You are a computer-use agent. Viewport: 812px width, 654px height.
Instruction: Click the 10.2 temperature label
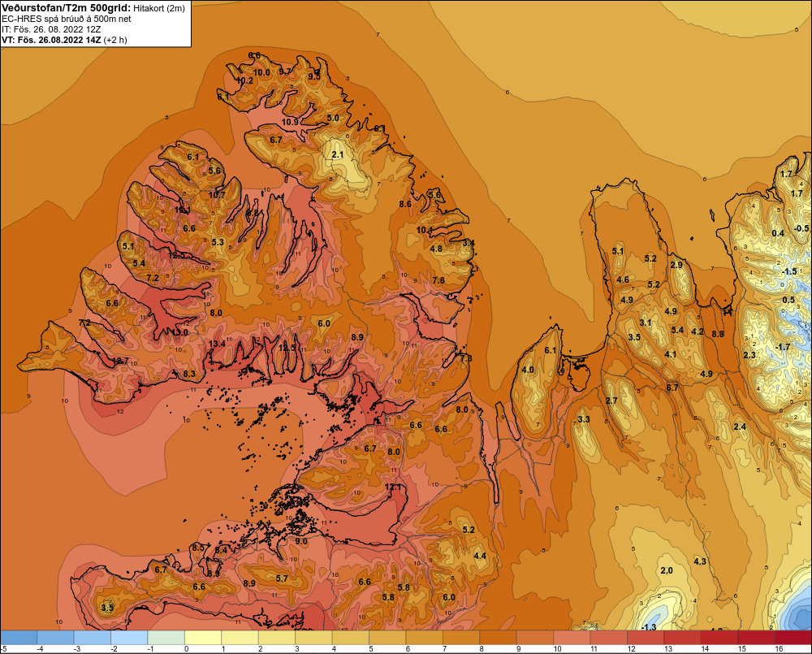pos(245,81)
